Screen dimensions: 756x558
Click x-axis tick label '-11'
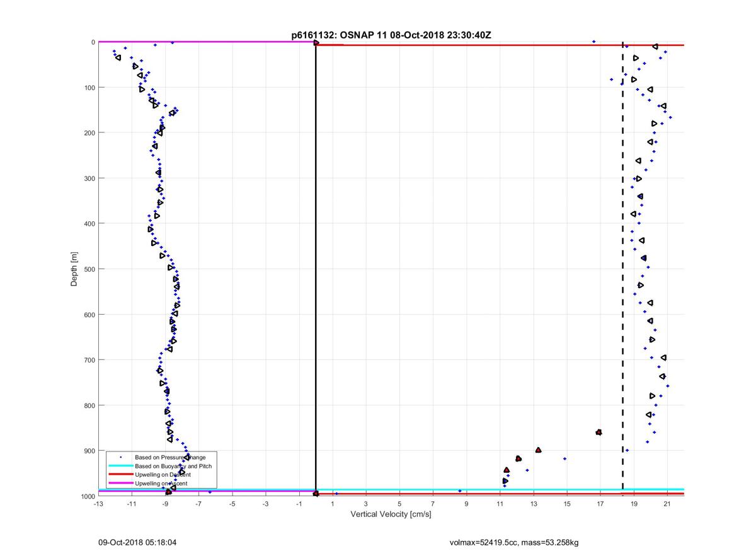tap(132, 504)
